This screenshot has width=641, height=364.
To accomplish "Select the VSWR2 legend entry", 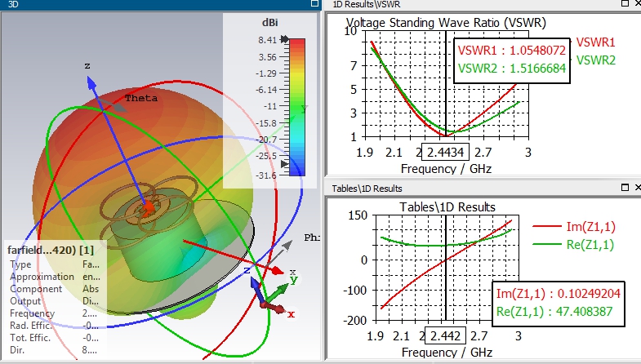I will click(595, 60).
